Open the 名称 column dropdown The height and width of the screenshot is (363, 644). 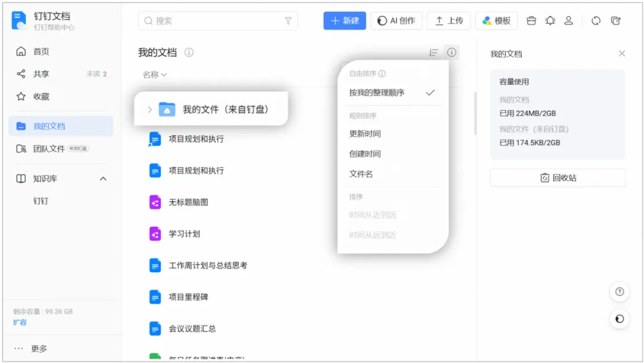[154, 75]
